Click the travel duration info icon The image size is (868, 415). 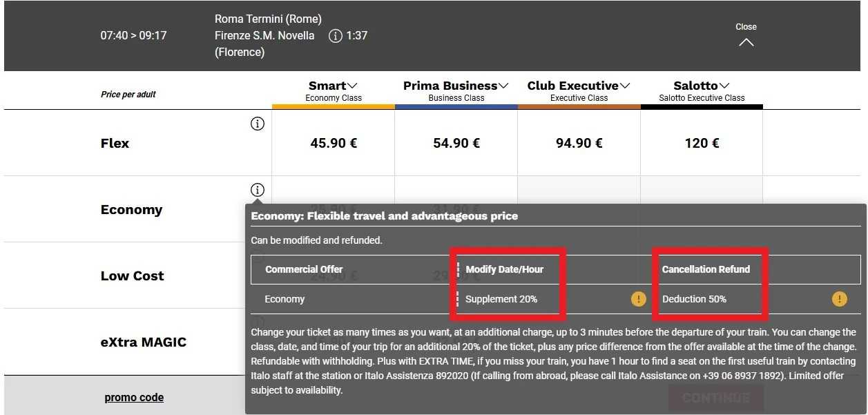336,36
